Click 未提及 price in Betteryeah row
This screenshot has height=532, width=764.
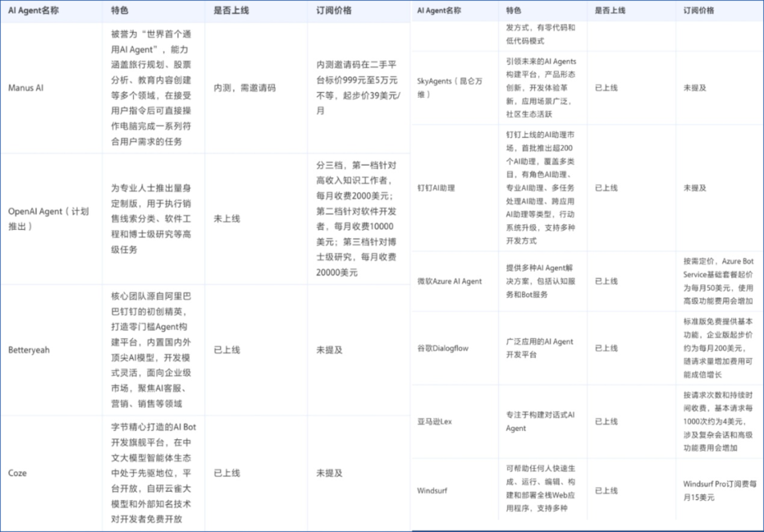point(330,350)
